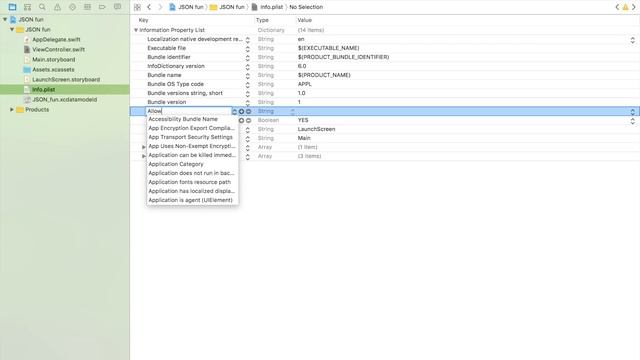Open the Issue navigator warning icon
The image size is (640, 360).
pos(57,7)
